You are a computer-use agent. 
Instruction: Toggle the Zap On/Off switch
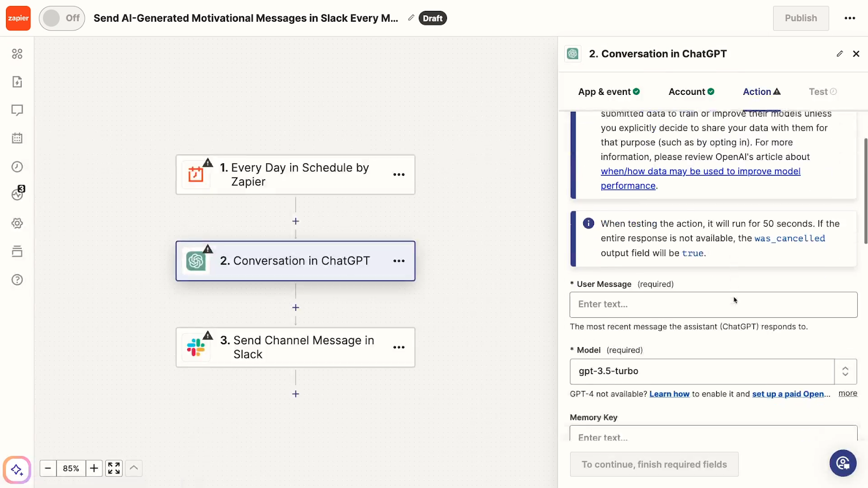(62, 18)
